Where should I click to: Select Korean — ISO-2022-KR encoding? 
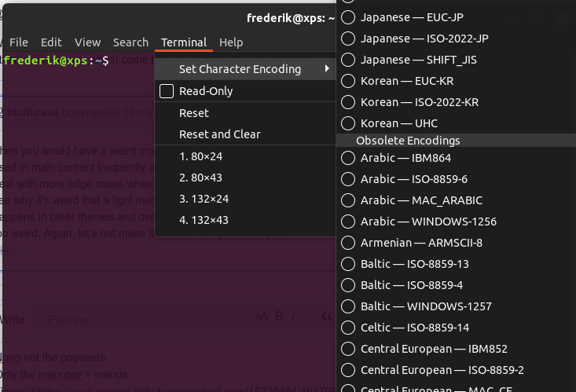pyautogui.click(x=456, y=102)
